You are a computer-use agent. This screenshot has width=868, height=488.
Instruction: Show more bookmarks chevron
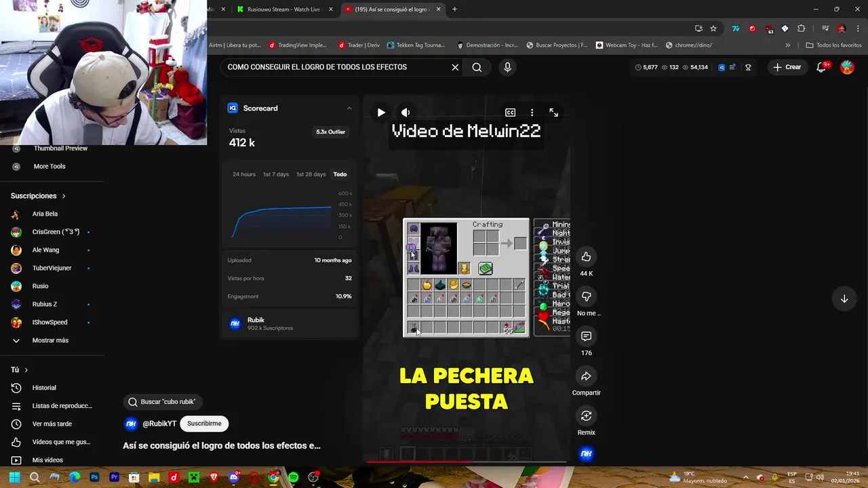coord(787,45)
